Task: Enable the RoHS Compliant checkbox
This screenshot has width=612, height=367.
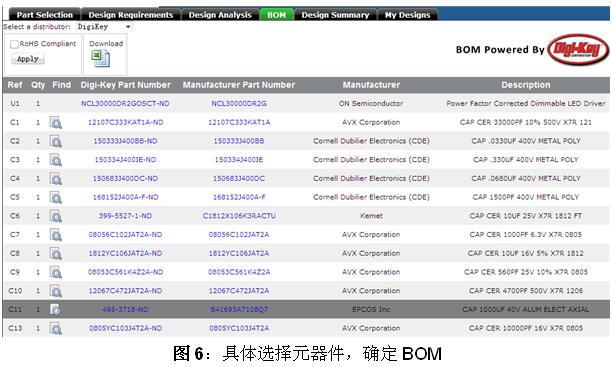Action: coord(14,44)
